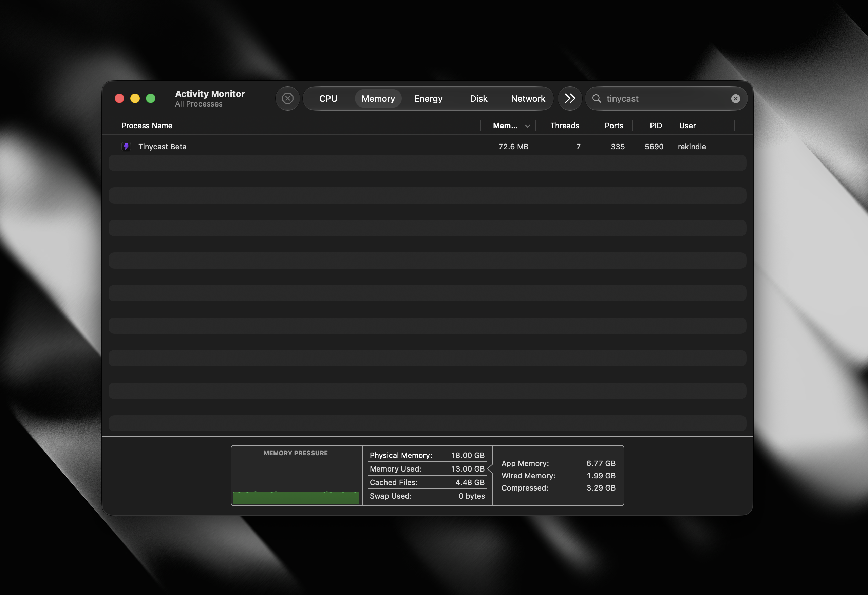Click the All Processes subtitle
The height and width of the screenshot is (595, 868).
[199, 104]
